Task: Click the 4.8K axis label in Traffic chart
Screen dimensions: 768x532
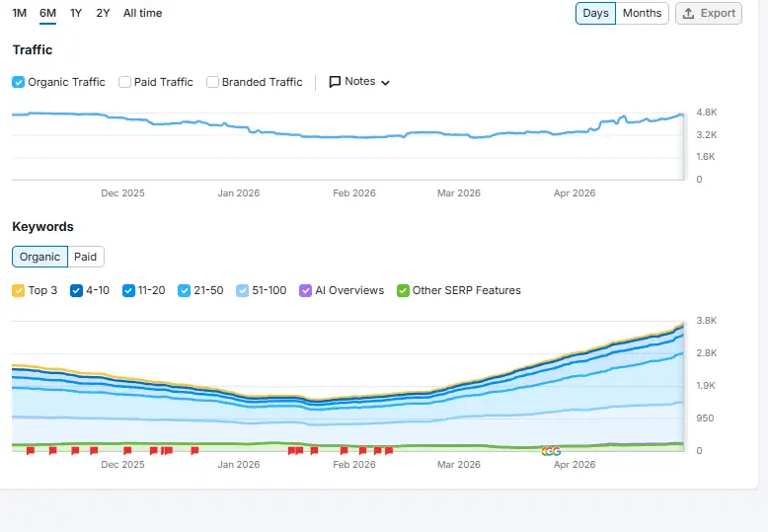Action: (706, 113)
